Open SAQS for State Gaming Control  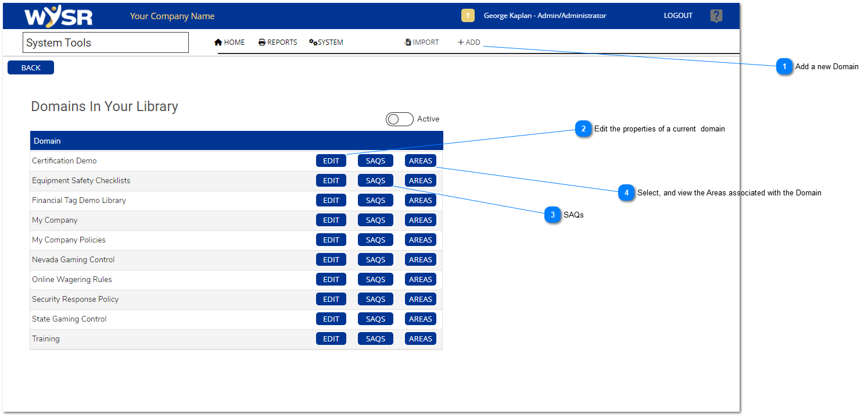click(x=375, y=319)
